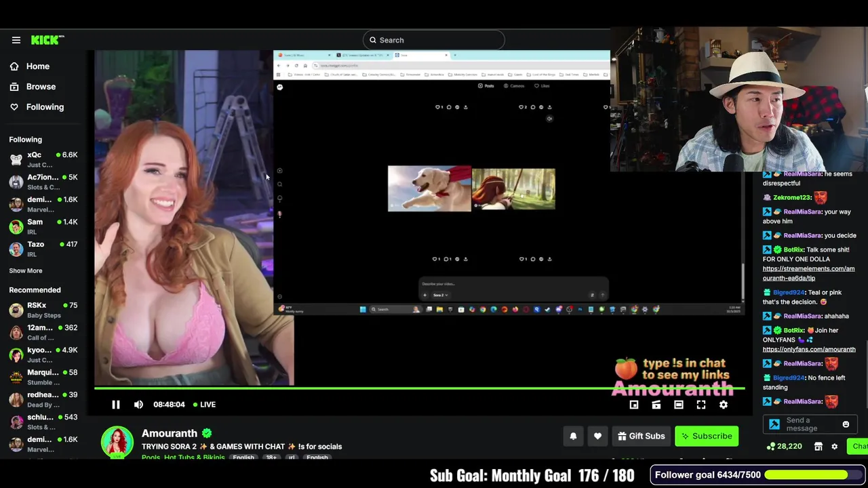Open kyoo recommended channel

pos(43,354)
